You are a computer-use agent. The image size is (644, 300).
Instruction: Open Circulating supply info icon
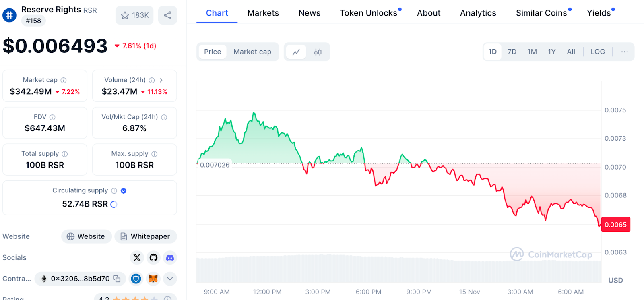(x=114, y=191)
